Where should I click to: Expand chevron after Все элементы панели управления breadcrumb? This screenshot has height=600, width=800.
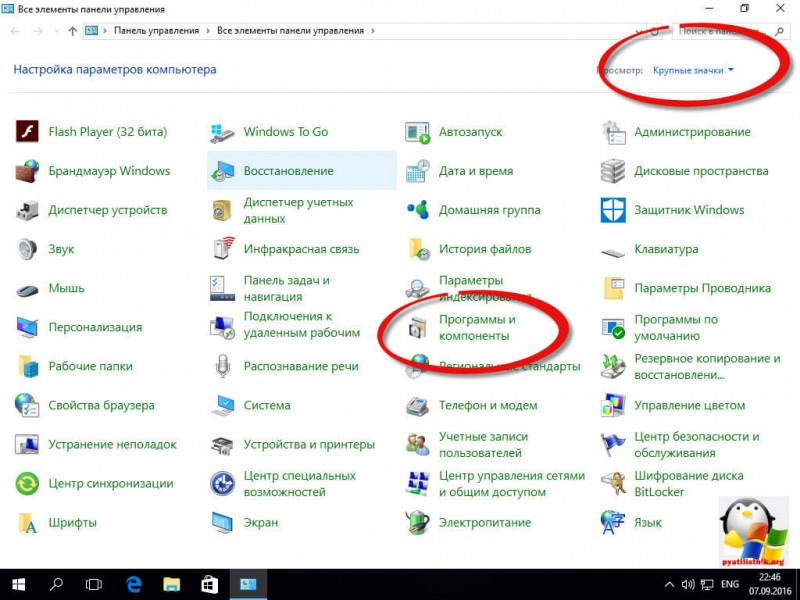click(x=373, y=31)
